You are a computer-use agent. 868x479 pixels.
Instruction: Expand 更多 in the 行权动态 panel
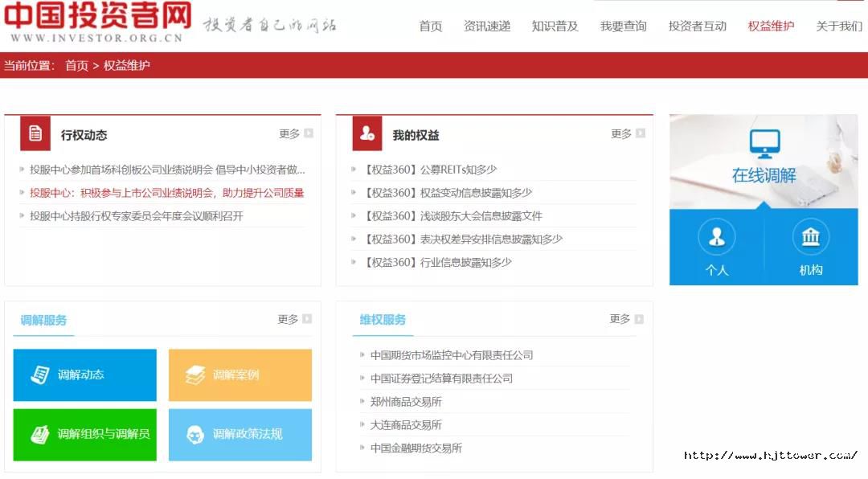[295, 134]
